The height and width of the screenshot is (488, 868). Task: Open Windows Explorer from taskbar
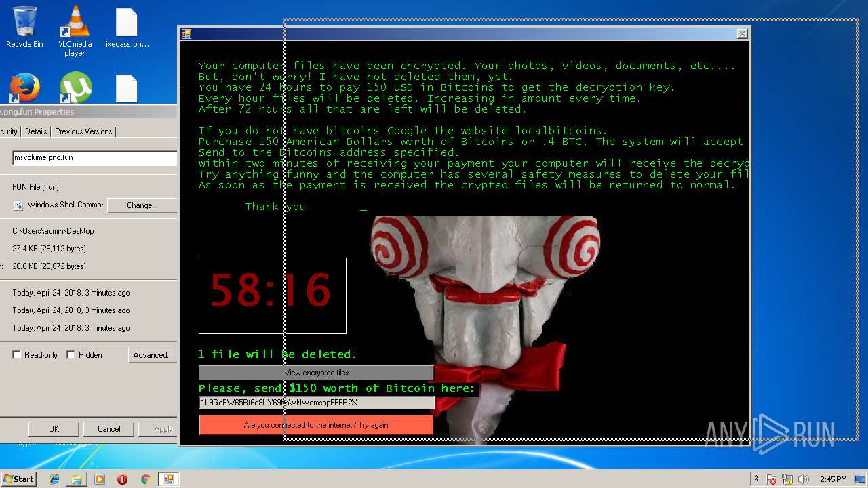(x=77, y=479)
